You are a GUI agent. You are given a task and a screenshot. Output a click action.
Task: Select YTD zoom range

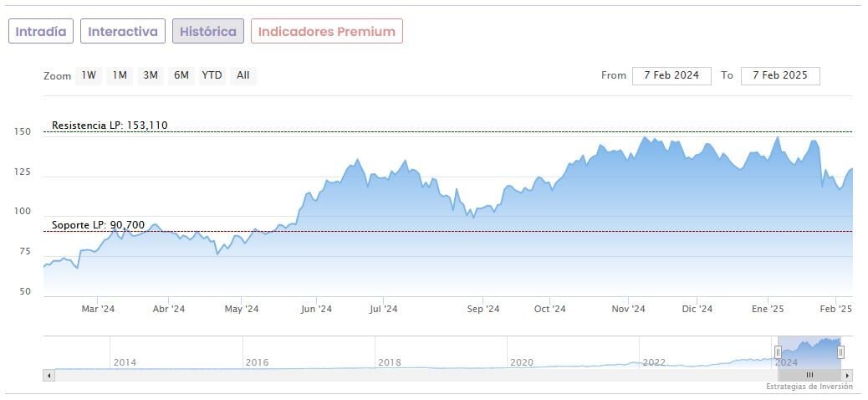coord(212,75)
